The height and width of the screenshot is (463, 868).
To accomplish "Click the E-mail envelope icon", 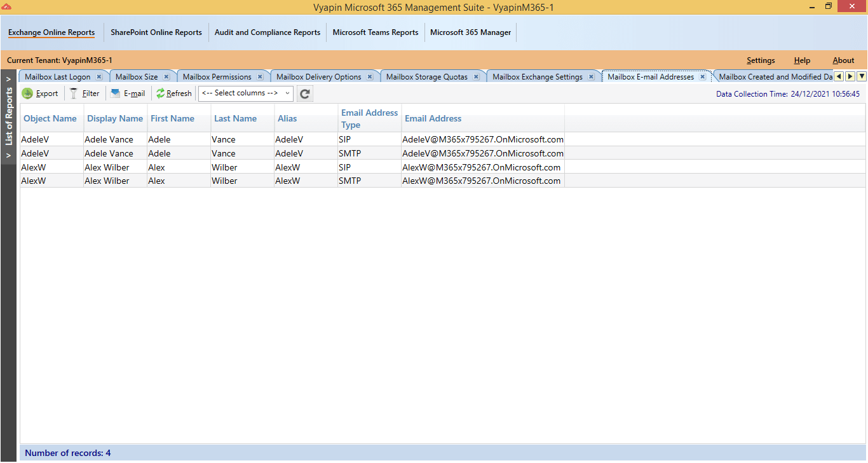I will [x=115, y=93].
